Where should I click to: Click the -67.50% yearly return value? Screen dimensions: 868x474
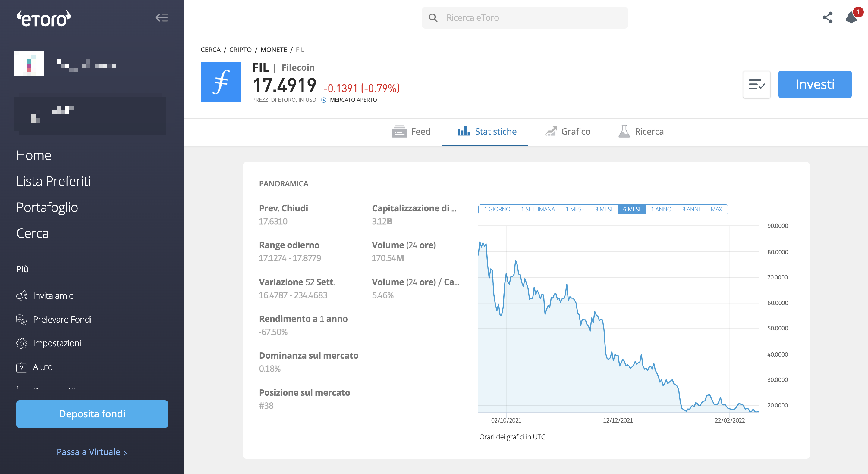(x=273, y=332)
